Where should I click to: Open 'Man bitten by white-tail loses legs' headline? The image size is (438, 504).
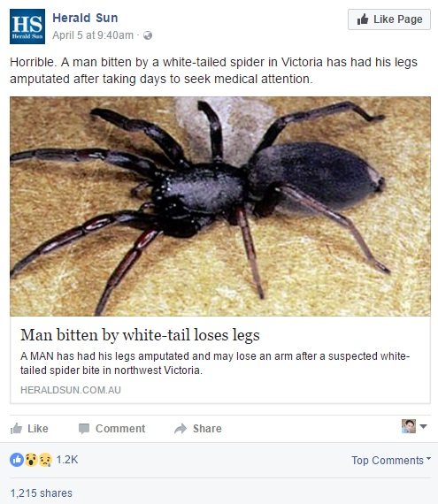(140, 335)
